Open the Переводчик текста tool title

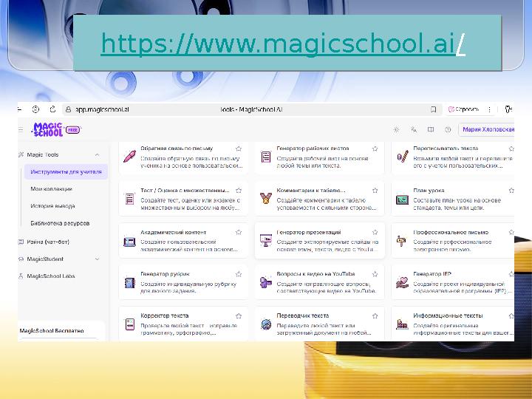click(x=303, y=316)
